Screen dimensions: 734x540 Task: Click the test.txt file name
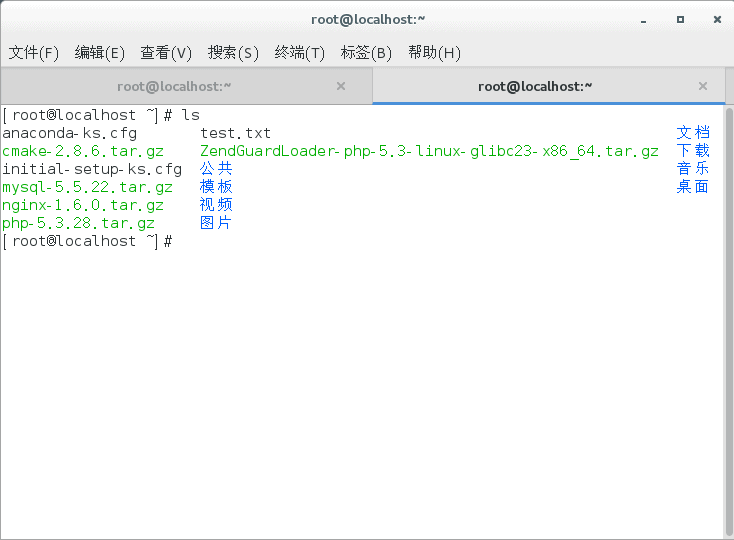point(236,133)
